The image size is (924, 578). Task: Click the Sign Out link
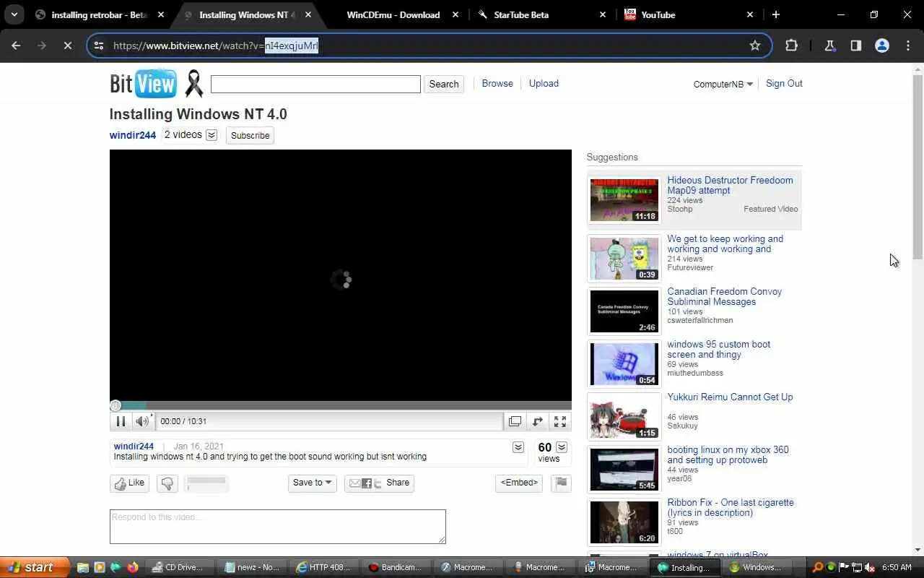[x=784, y=83]
